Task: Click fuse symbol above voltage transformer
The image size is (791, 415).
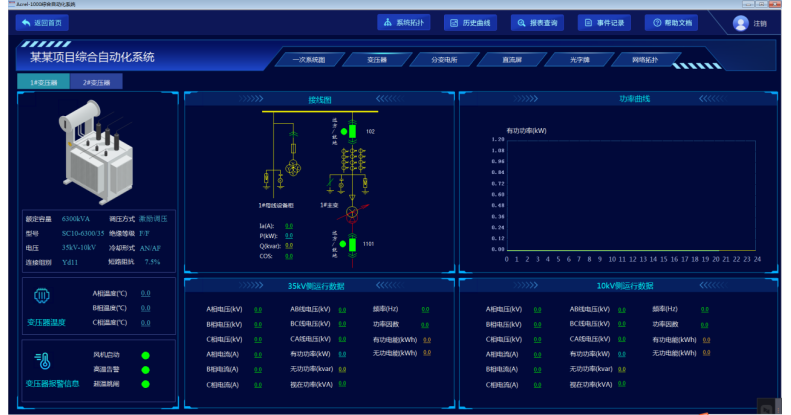Action: (x=293, y=148)
